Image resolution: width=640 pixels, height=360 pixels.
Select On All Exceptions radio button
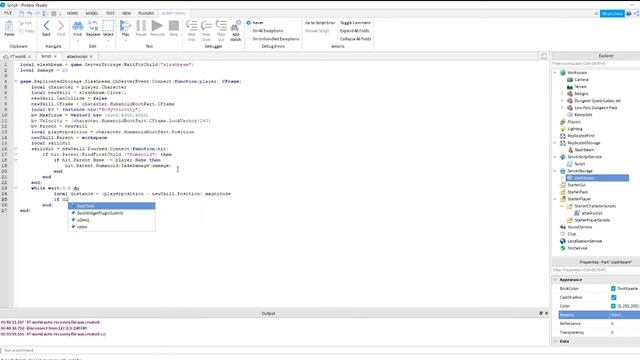pyautogui.click(x=249, y=31)
